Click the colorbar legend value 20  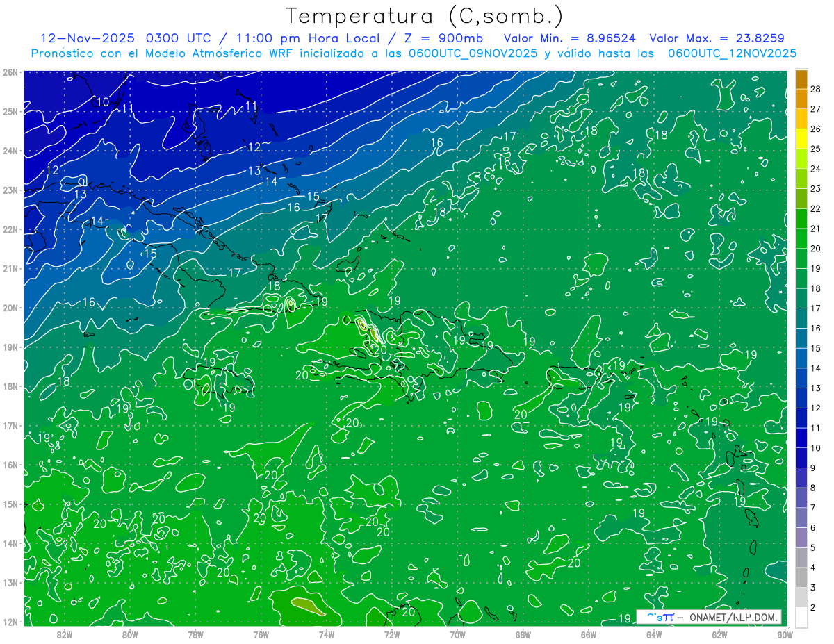[x=815, y=249]
